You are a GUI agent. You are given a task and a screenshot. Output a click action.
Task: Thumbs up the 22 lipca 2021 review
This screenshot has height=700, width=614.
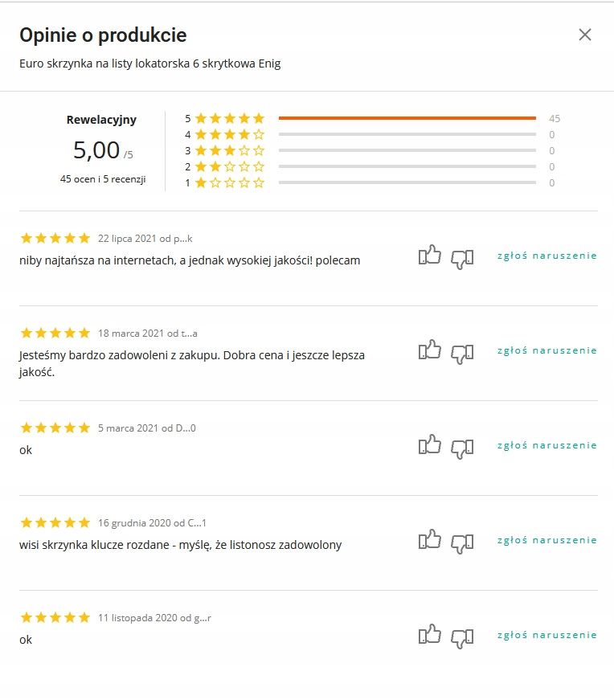point(430,256)
